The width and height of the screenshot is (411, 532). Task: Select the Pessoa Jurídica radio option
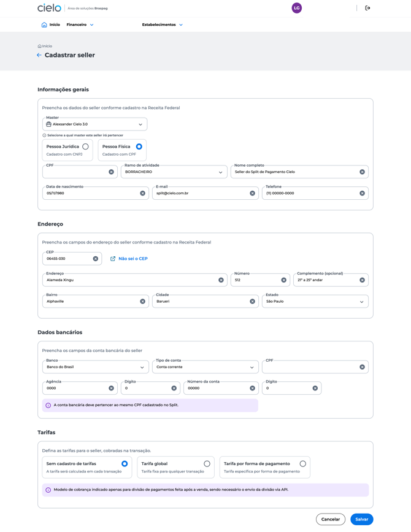point(85,146)
